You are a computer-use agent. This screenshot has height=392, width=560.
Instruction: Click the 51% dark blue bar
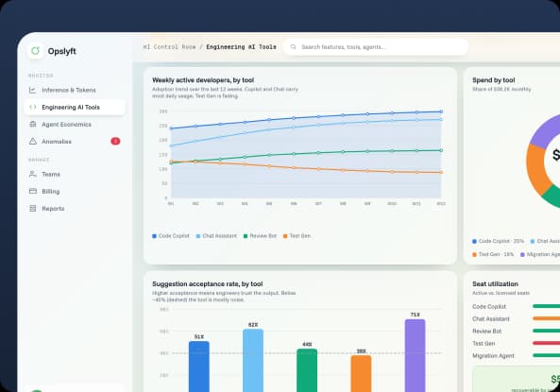point(199,366)
